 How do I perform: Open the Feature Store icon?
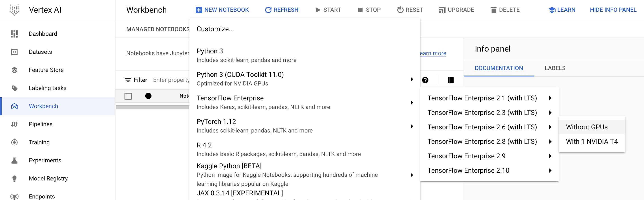(15, 70)
